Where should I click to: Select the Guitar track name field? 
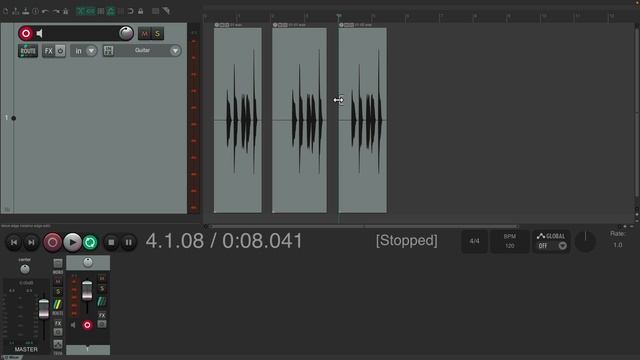(x=142, y=51)
